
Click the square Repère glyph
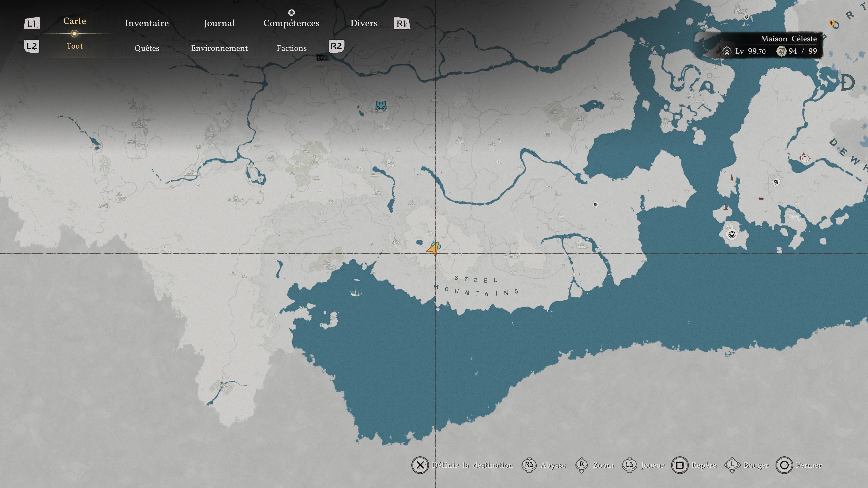point(680,465)
